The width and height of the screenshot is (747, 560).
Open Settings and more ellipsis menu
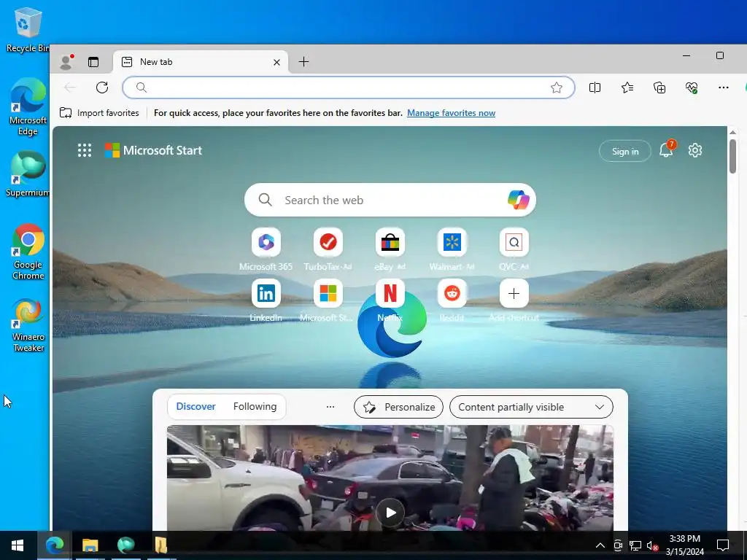723,87
